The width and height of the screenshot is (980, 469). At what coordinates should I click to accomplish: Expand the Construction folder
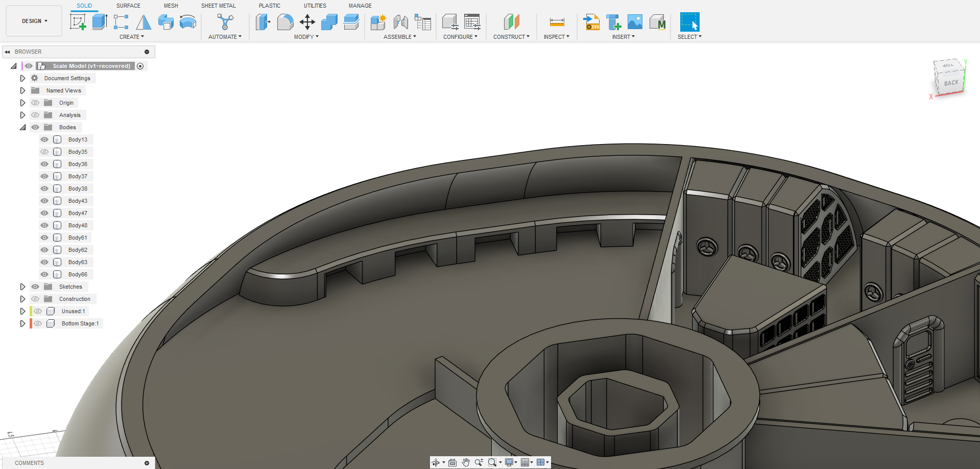(22, 299)
